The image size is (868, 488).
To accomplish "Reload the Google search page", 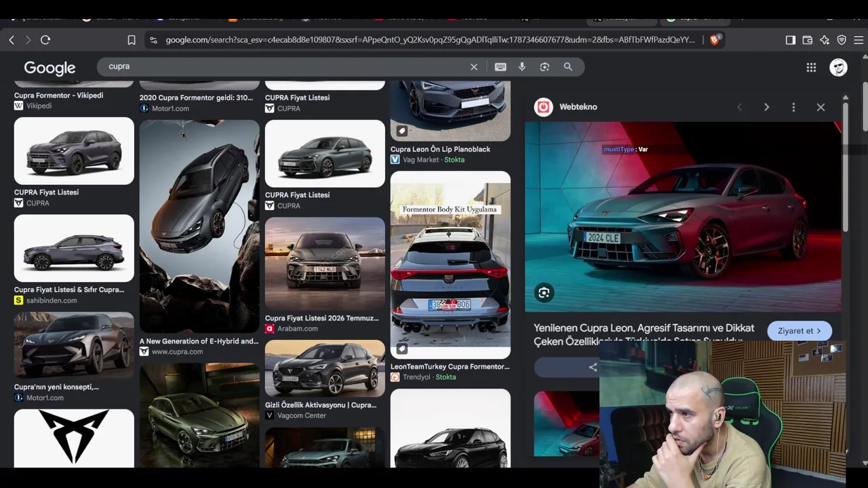I will pos(45,40).
